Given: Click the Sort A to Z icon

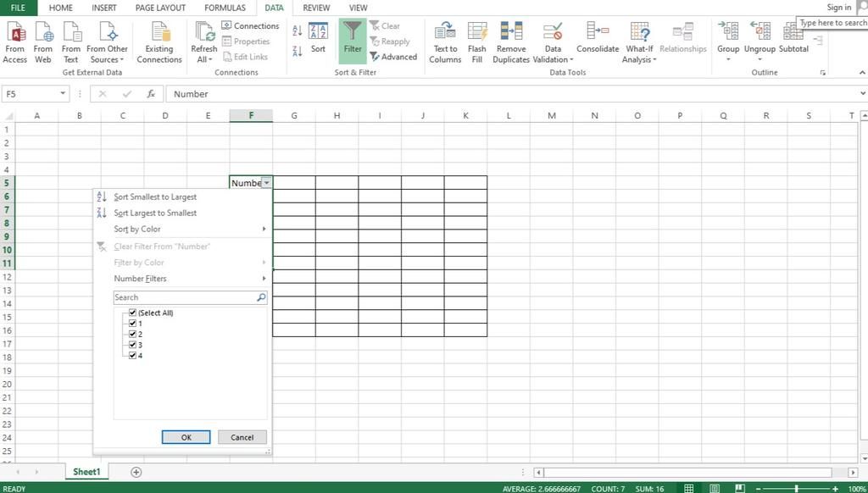Looking at the screenshot, I should 298,30.
